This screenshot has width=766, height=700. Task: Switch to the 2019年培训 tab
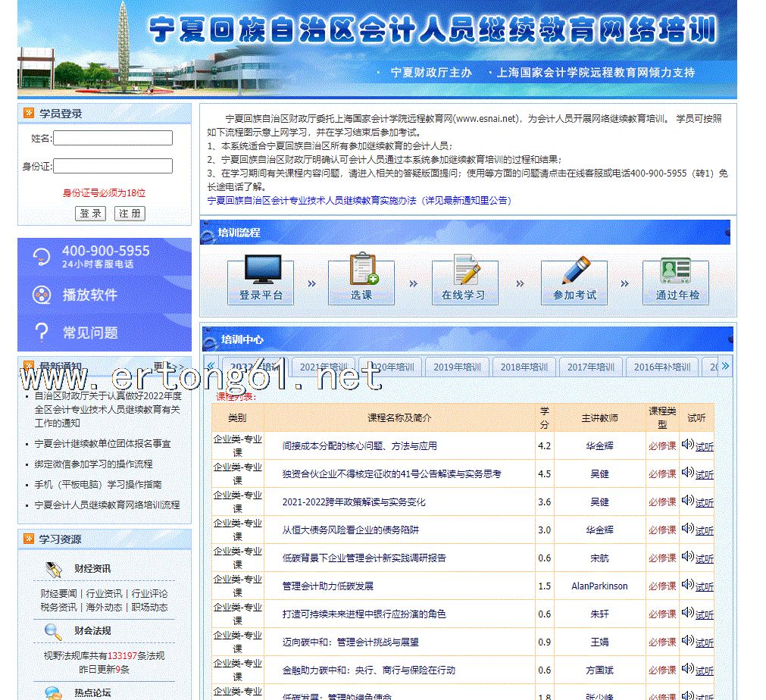[x=457, y=367]
